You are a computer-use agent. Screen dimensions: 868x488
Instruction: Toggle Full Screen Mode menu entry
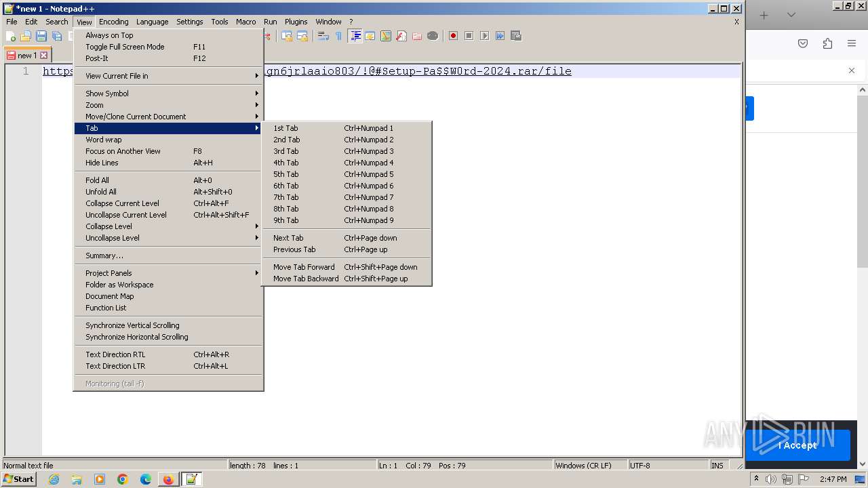tap(168, 47)
